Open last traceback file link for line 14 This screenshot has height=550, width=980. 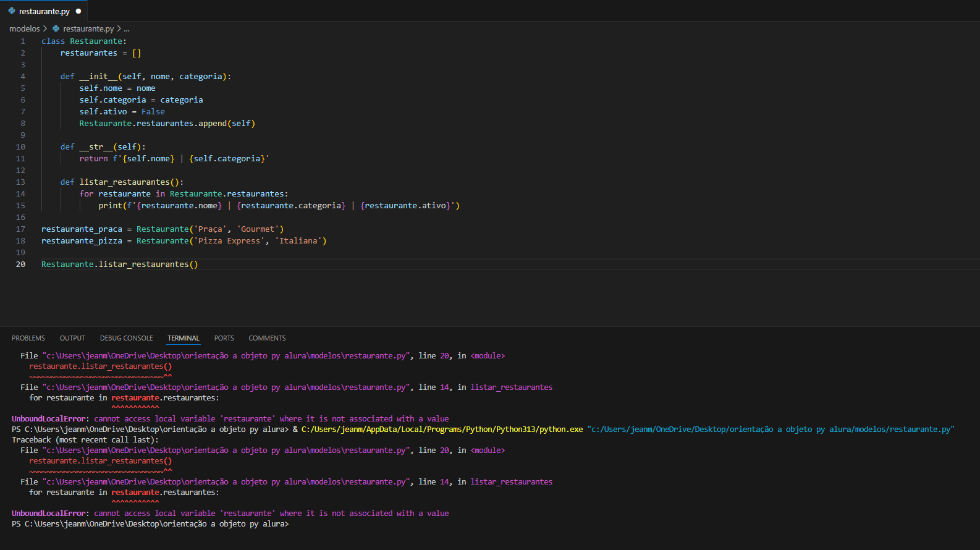tap(226, 482)
